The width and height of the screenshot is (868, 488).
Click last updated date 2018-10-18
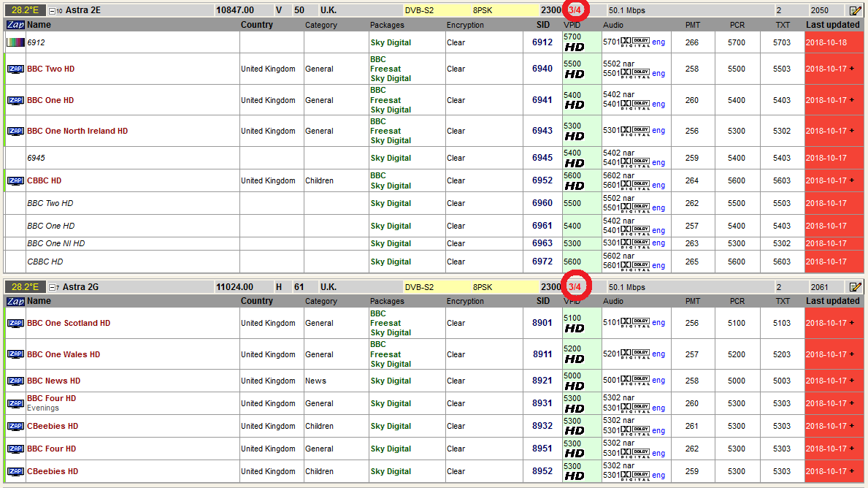(x=826, y=42)
